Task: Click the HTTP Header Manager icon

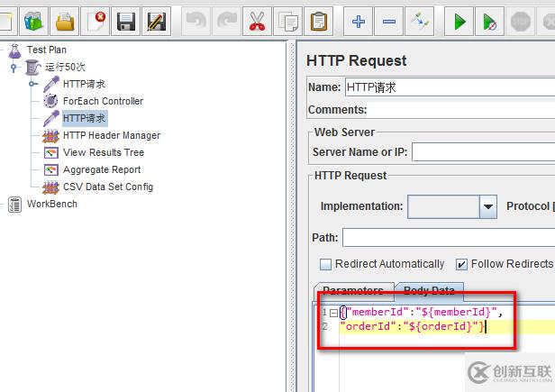Action: pos(51,136)
